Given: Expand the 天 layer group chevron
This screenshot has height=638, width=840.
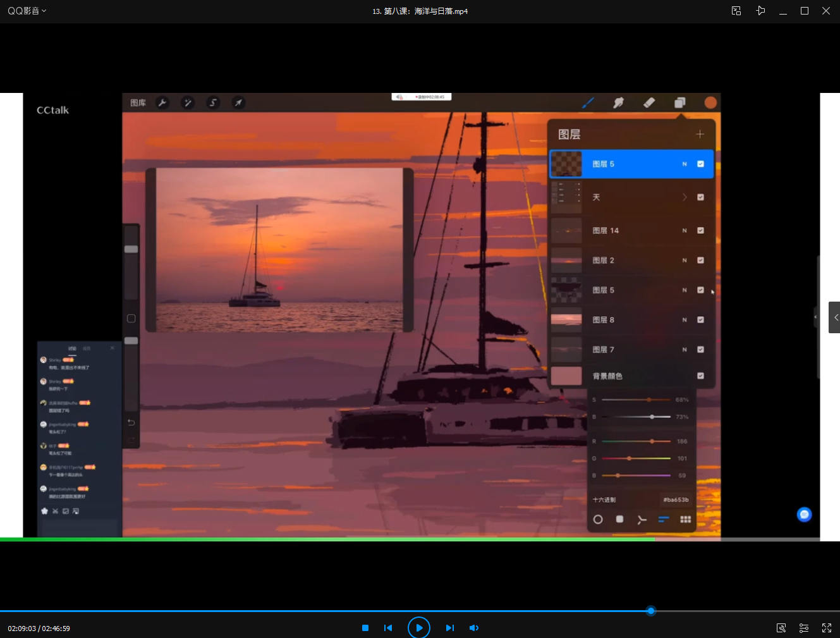Looking at the screenshot, I should [x=685, y=197].
